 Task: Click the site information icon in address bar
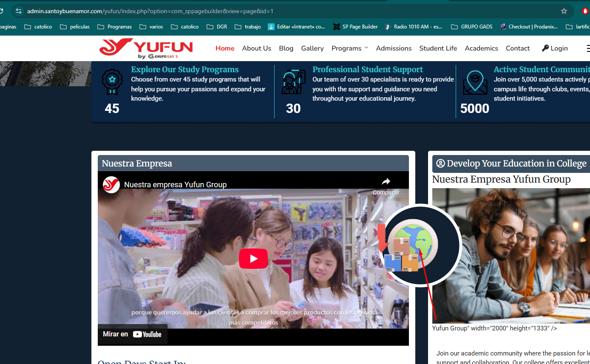[18, 11]
